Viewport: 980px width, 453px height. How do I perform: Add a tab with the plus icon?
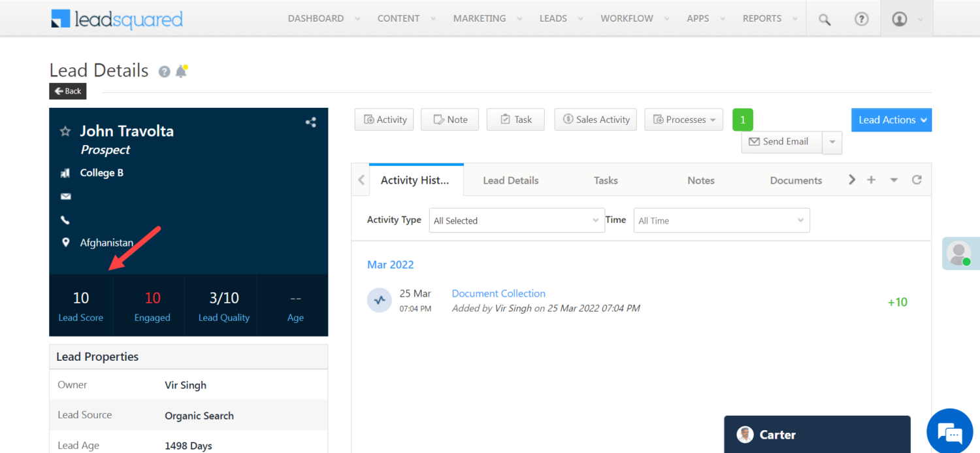click(x=872, y=179)
